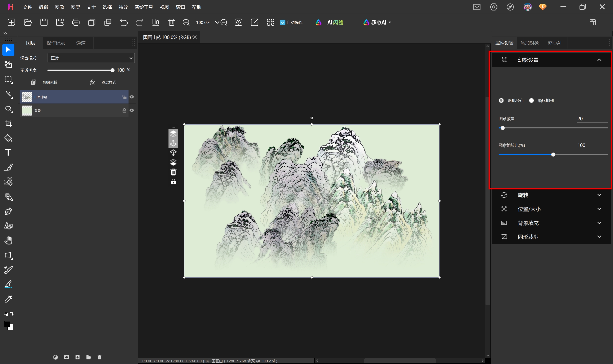Viewport: 613px width, 364px height.
Task: Click the foreground color swatch
Action: tap(7, 324)
